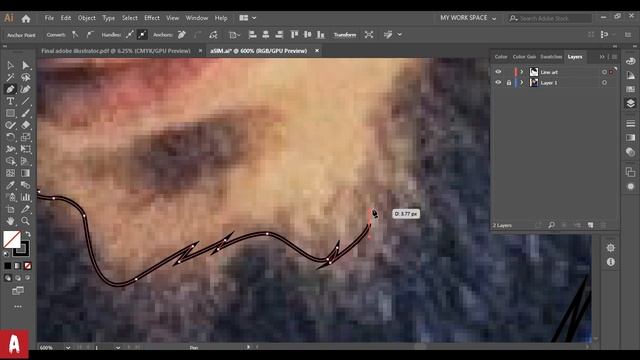The height and width of the screenshot is (360, 640).
Task: Go to Illustrator Home screen
Action: pyautogui.click(x=26, y=18)
